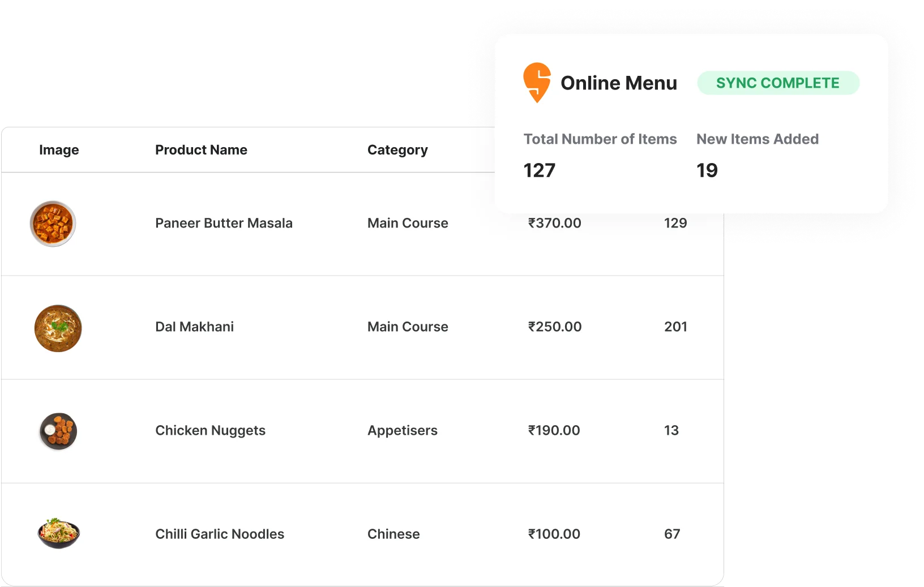Click the Chicken Nuggets dish image
The height and width of the screenshot is (587, 924).
click(58, 431)
